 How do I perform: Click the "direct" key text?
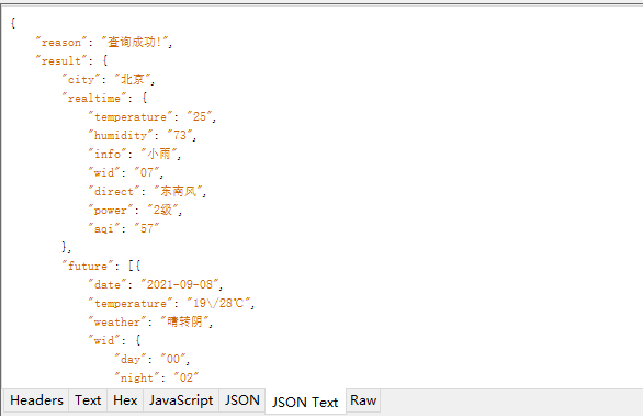(114, 191)
